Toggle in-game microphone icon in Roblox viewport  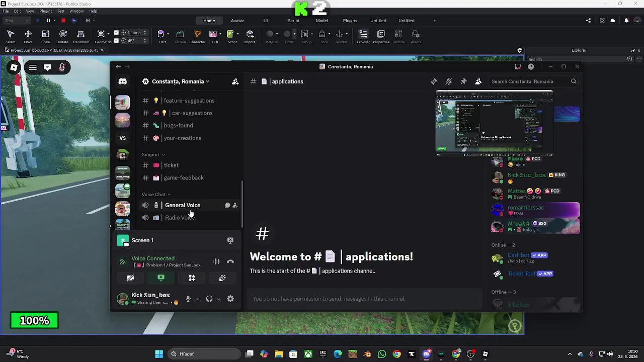[62, 67]
